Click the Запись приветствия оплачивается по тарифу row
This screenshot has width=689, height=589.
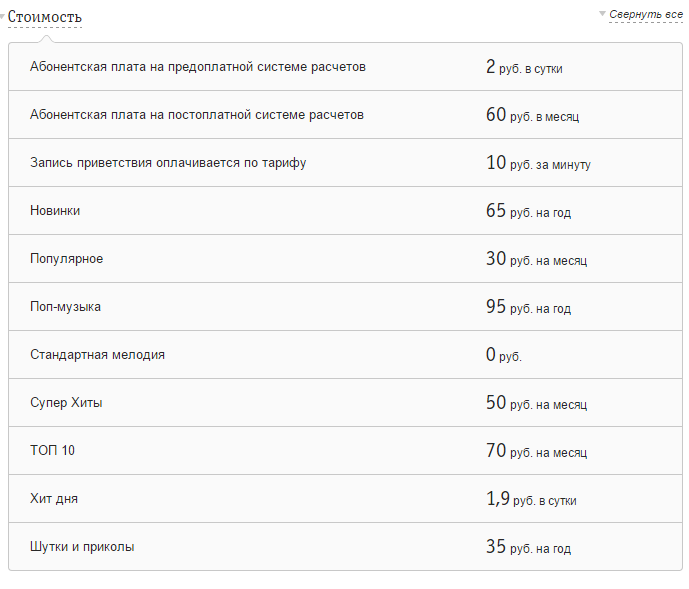pyautogui.click(x=168, y=163)
